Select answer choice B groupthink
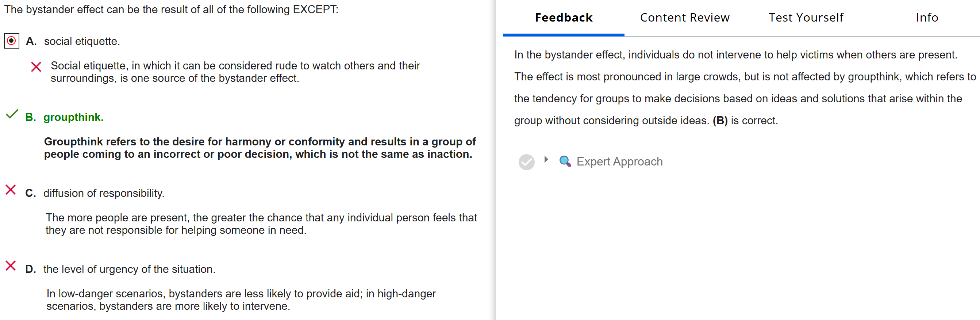980x320 pixels. [x=73, y=117]
